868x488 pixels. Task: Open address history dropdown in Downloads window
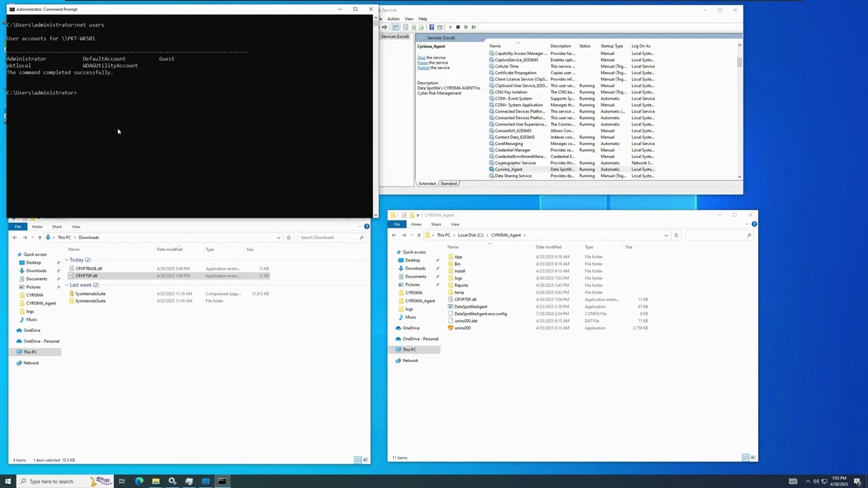278,237
